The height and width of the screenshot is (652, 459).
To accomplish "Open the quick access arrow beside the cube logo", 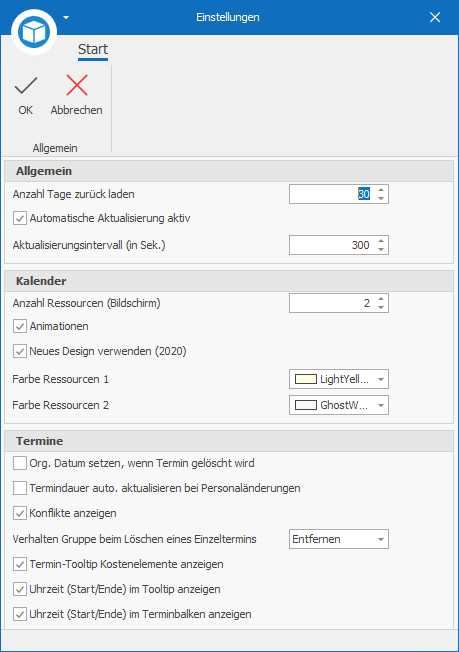I will 66,17.
